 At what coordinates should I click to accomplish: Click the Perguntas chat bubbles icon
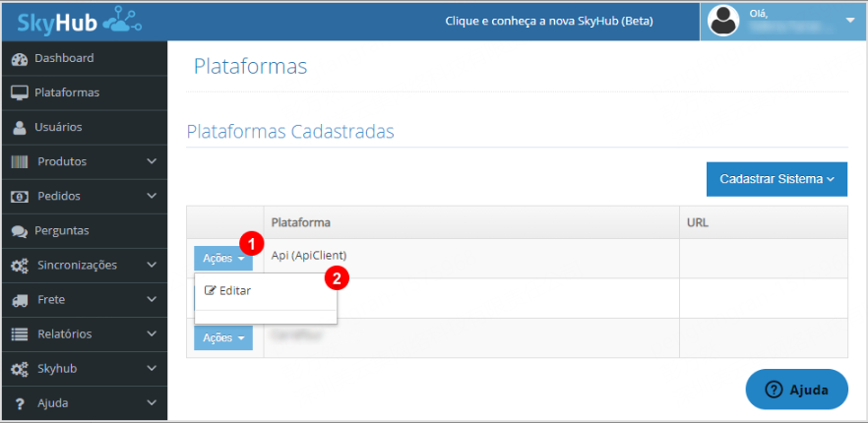(20, 231)
